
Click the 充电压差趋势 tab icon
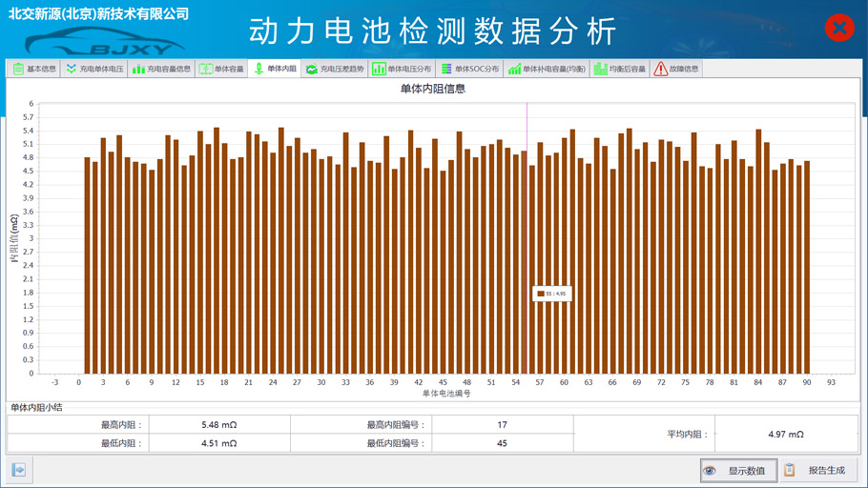[312, 69]
